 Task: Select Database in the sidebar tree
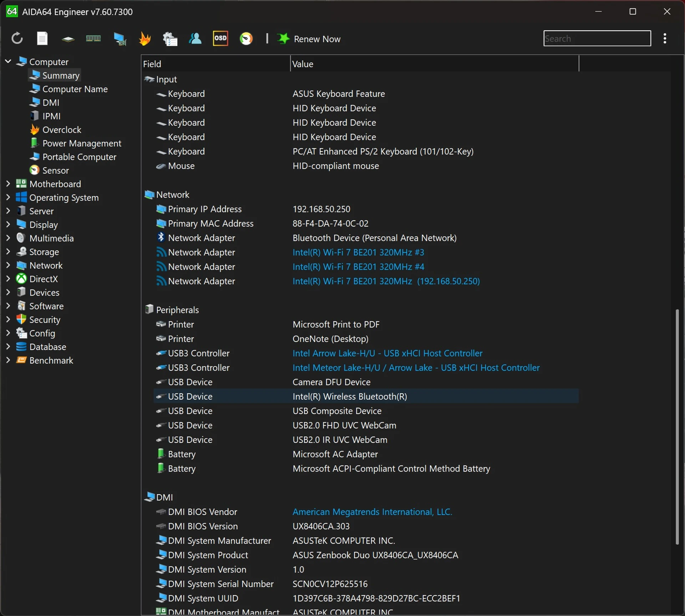tap(41, 347)
